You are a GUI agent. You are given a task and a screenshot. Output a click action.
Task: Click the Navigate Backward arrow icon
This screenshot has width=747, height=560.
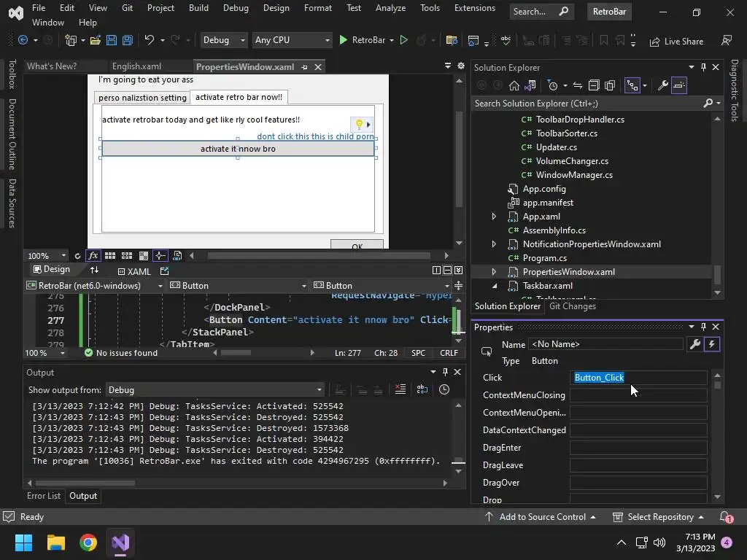[x=23, y=41]
